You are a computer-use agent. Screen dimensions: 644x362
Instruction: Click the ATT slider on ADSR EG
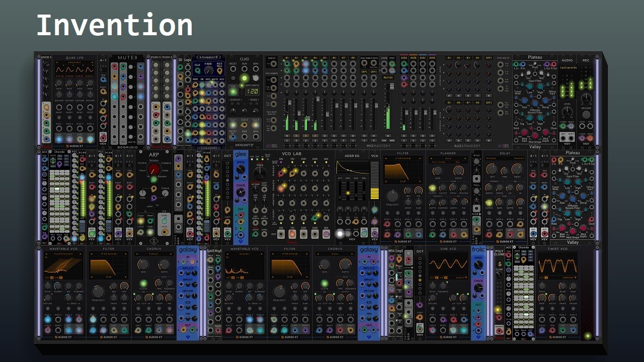point(341,191)
